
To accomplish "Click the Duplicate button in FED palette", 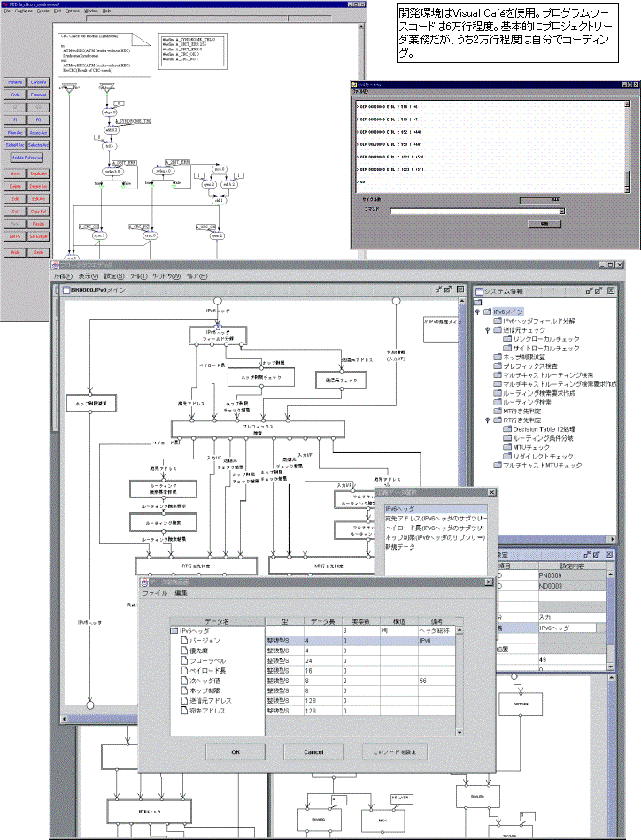I will click(x=39, y=173).
